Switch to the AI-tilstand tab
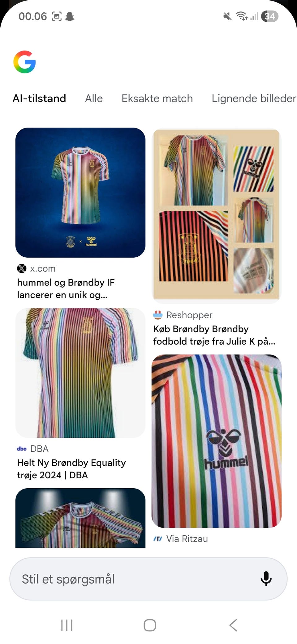297x644 pixels. 39,98
